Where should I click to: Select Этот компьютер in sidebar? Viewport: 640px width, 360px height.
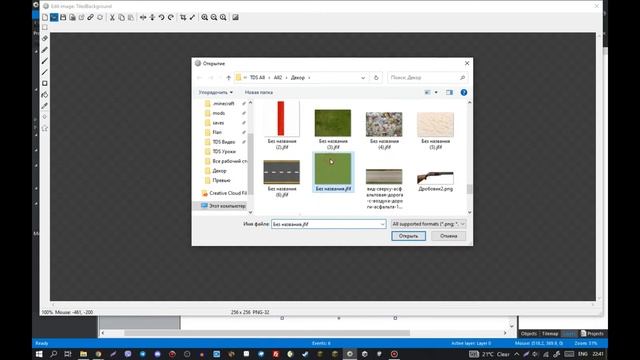click(223, 206)
